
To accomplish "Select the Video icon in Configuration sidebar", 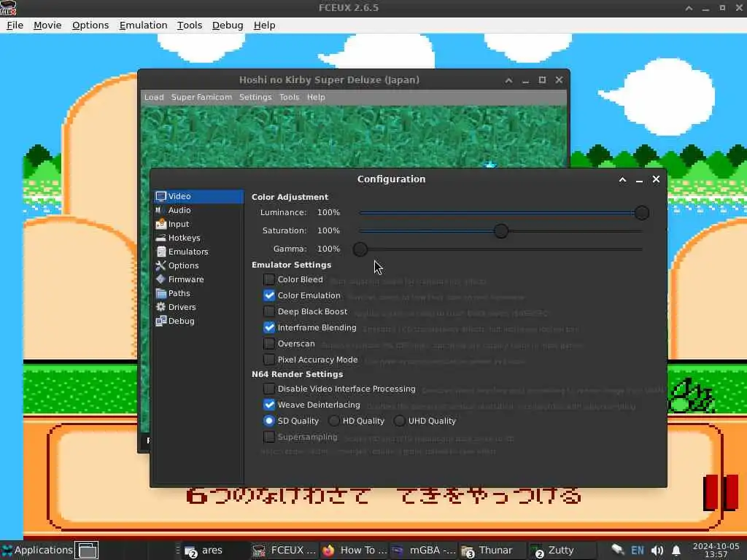I will click(161, 196).
